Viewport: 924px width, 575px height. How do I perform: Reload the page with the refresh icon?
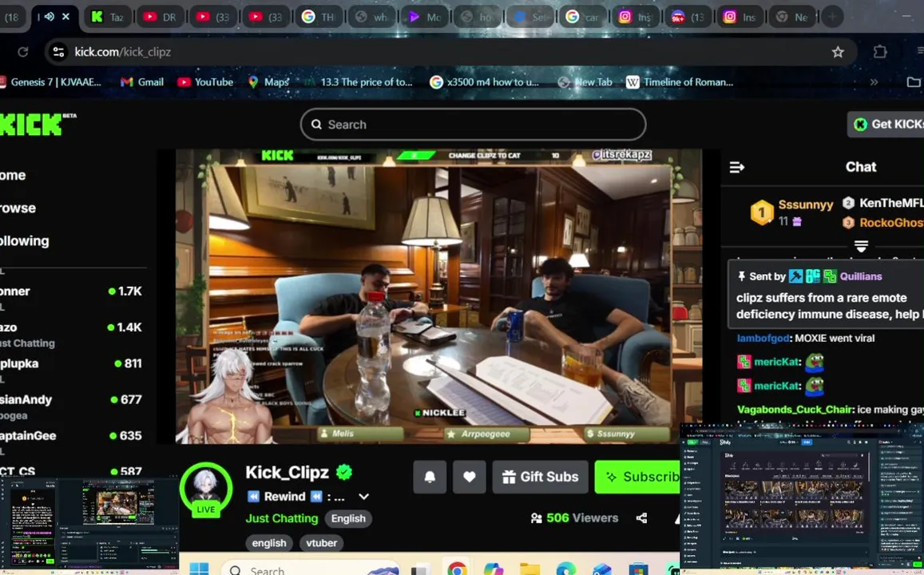[23, 52]
